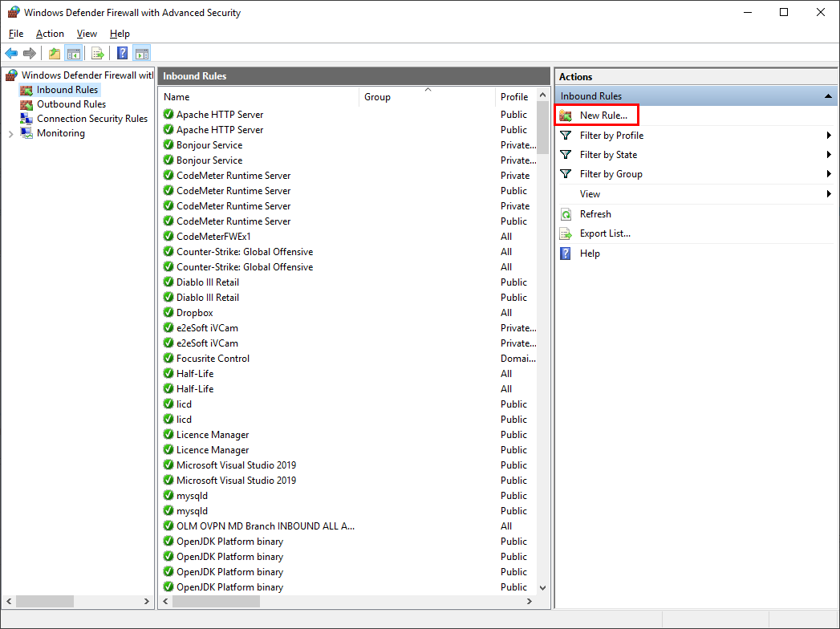The width and height of the screenshot is (840, 629).
Task: Open the View menu in menu bar
Action: click(87, 34)
